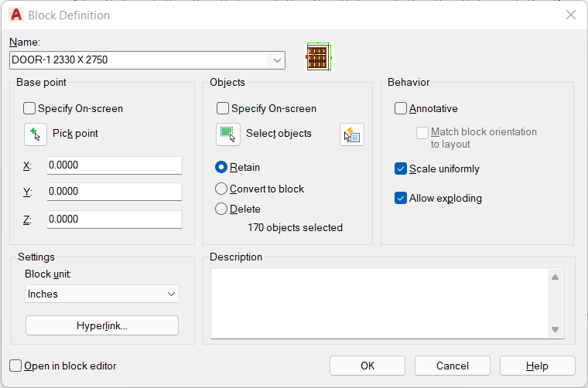Open the Quick Select filter icon

[x=352, y=134]
